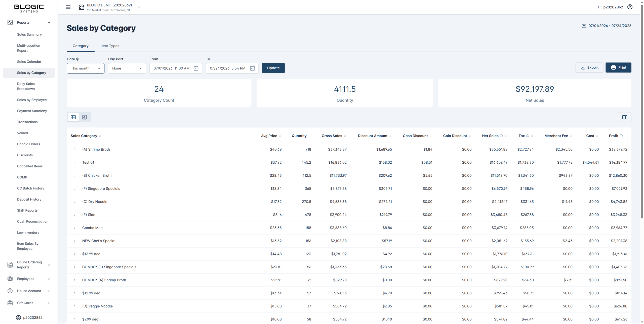The height and width of the screenshot is (324, 644).
Task: Open the p20202862 account link
Action: [29, 317]
